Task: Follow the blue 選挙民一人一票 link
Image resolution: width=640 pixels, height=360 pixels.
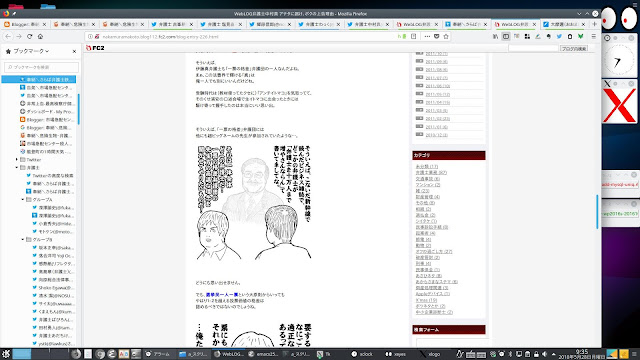Action: [x=222, y=295]
